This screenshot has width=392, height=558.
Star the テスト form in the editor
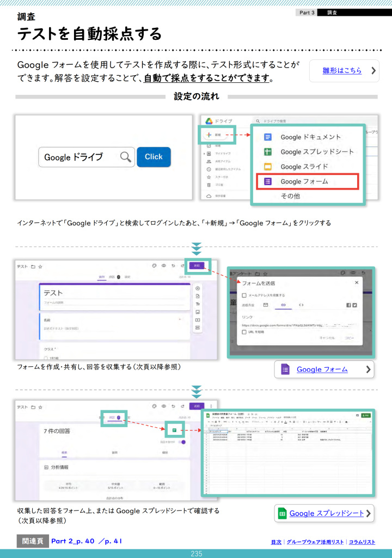[40, 266]
